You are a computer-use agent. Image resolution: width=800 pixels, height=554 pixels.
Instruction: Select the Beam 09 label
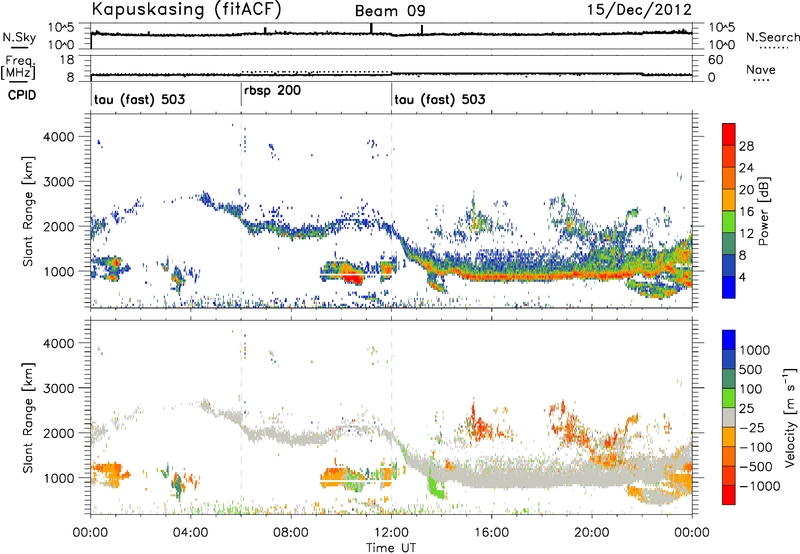point(390,11)
